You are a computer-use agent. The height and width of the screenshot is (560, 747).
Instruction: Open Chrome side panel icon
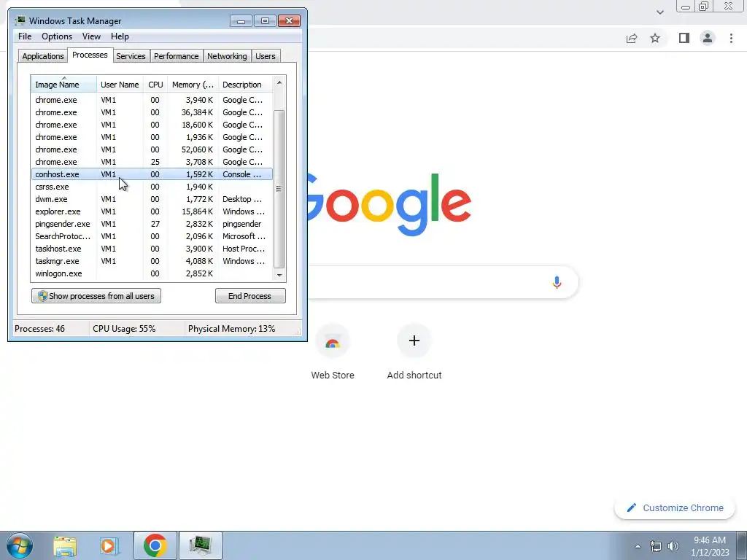pos(684,38)
